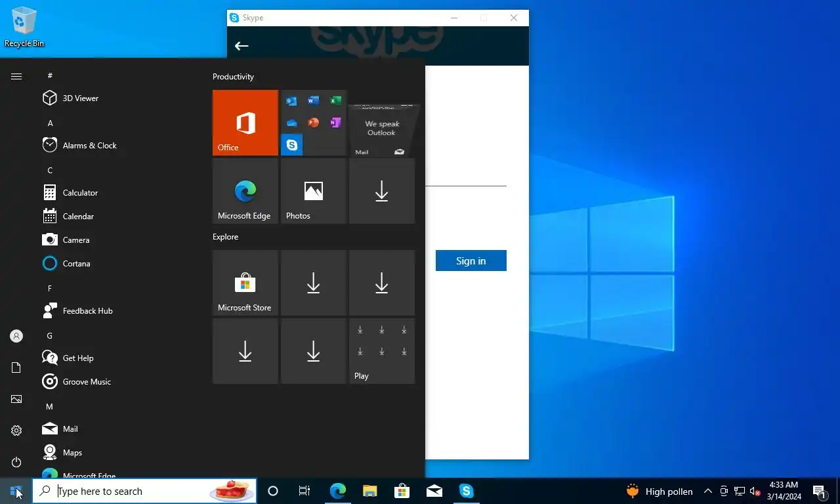Click the letter G section header
The height and width of the screenshot is (504, 840).
[x=50, y=336]
